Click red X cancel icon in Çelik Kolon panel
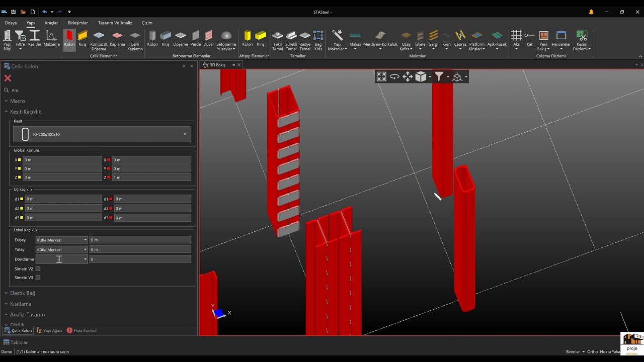 pyautogui.click(x=8, y=78)
